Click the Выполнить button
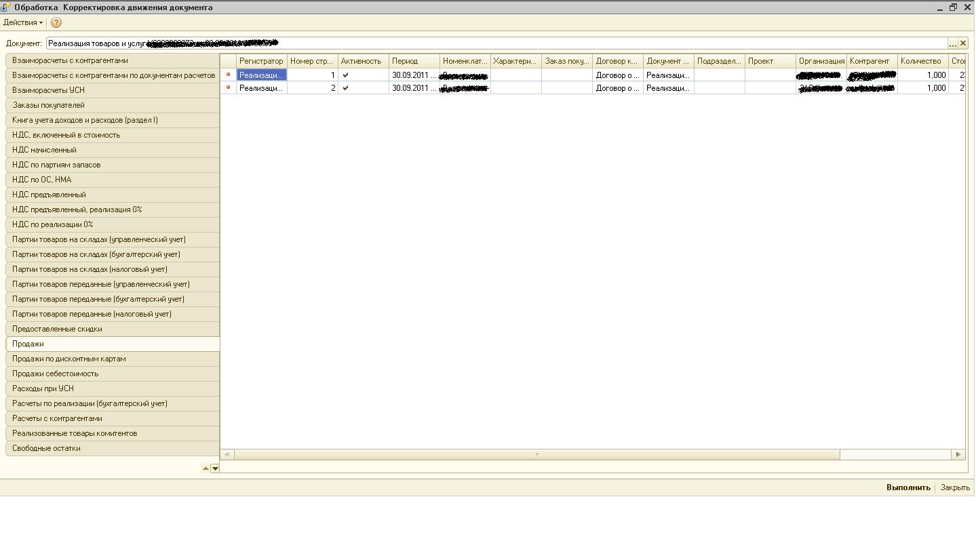This screenshot has width=976, height=560. [908, 487]
